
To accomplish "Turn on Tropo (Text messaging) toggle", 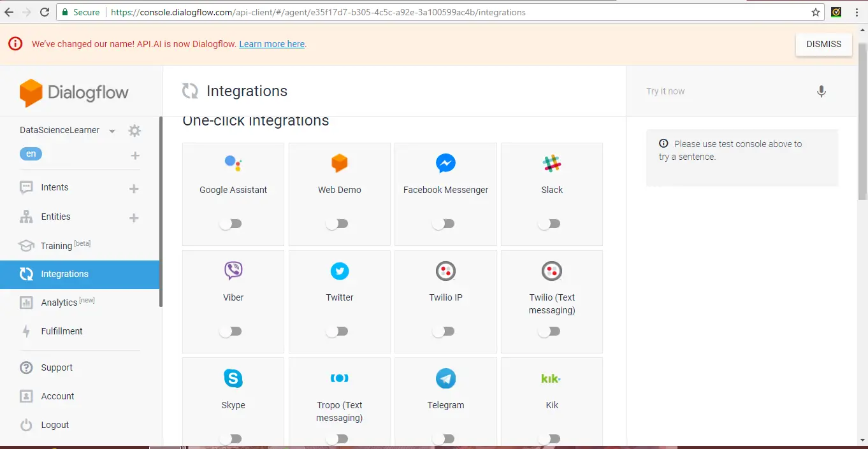I will 337,439.
